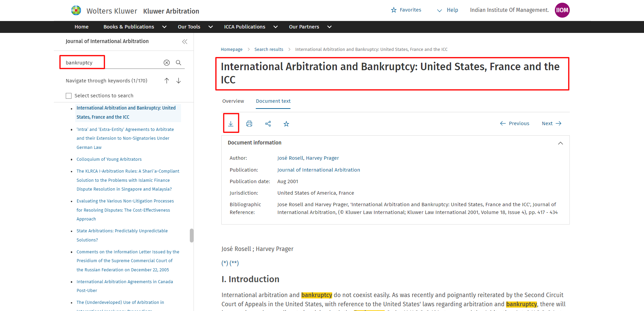
Task: Open author José Rosell, Harvey Prager link
Action: (x=308, y=158)
